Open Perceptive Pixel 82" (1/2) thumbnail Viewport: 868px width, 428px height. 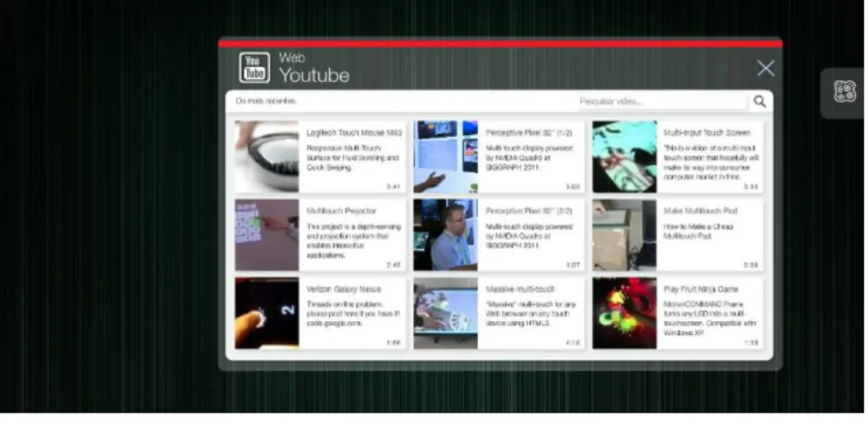[446, 157]
